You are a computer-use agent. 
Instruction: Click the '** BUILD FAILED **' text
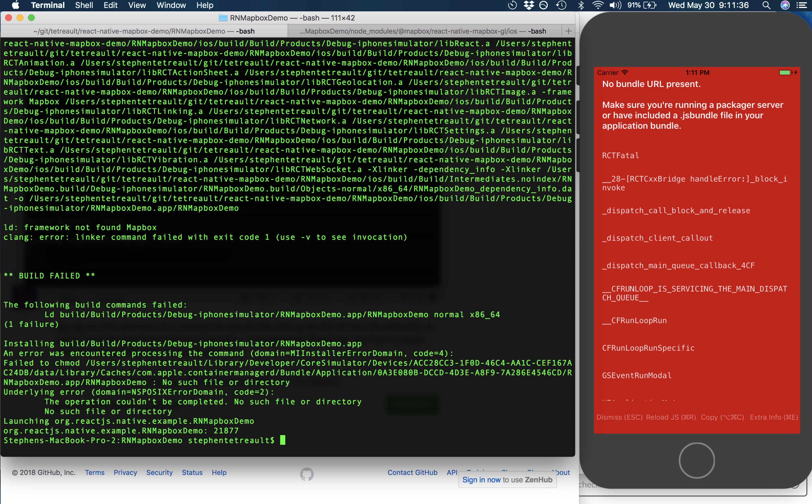click(49, 276)
